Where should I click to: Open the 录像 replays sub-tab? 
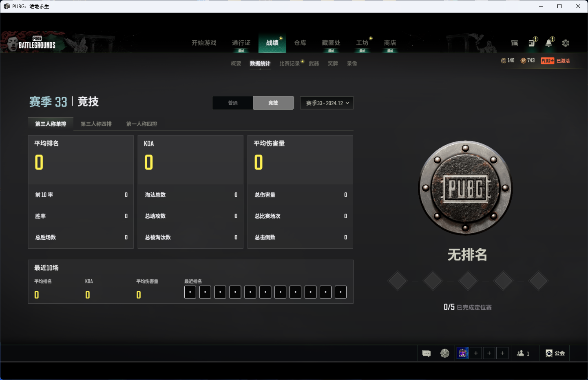click(x=352, y=64)
